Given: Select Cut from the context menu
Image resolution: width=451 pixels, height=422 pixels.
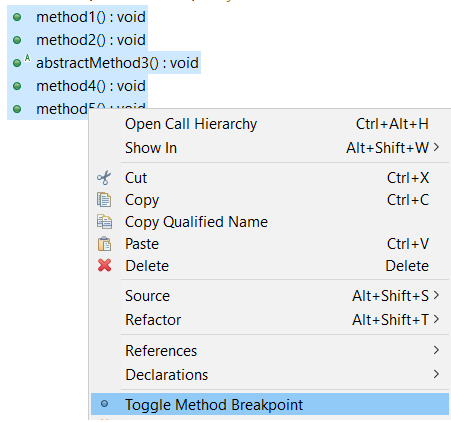Looking at the screenshot, I should pos(270,178).
